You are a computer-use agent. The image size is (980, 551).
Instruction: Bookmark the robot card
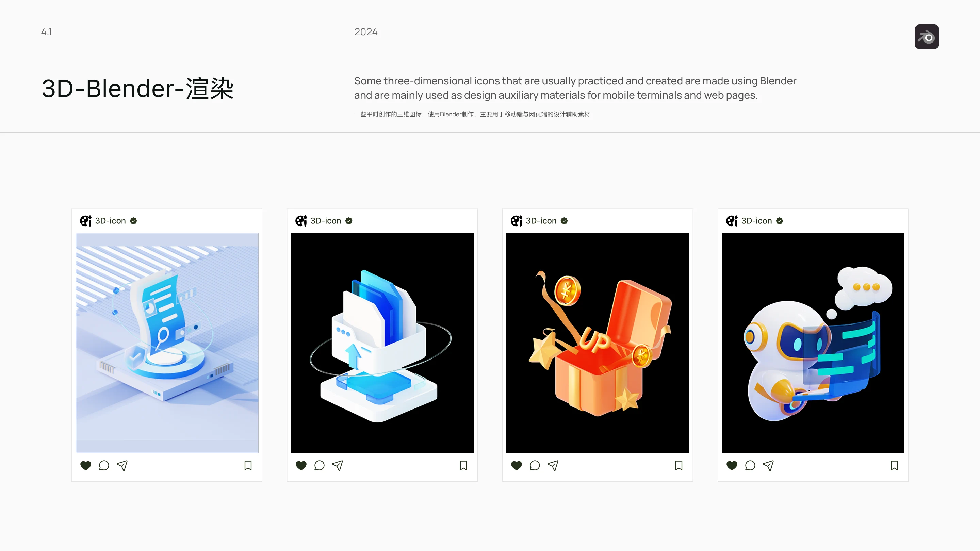click(x=894, y=465)
